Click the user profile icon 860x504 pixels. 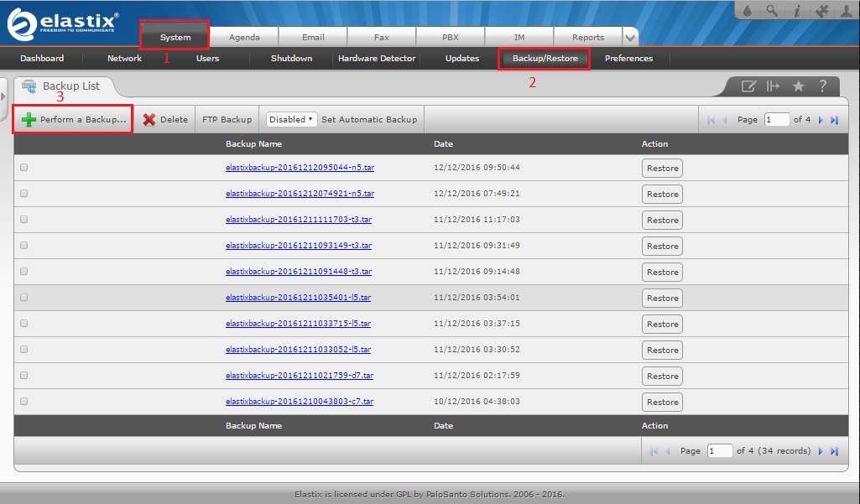846,12
